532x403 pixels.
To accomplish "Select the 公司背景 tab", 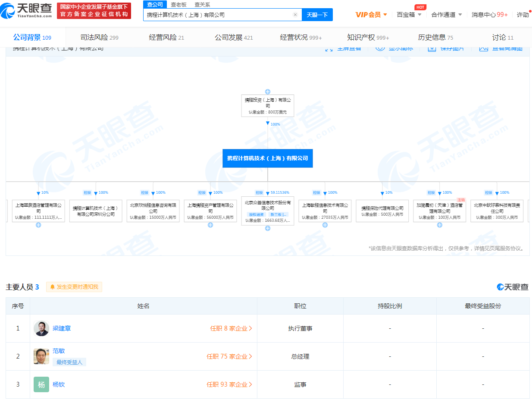I will point(32,38).
